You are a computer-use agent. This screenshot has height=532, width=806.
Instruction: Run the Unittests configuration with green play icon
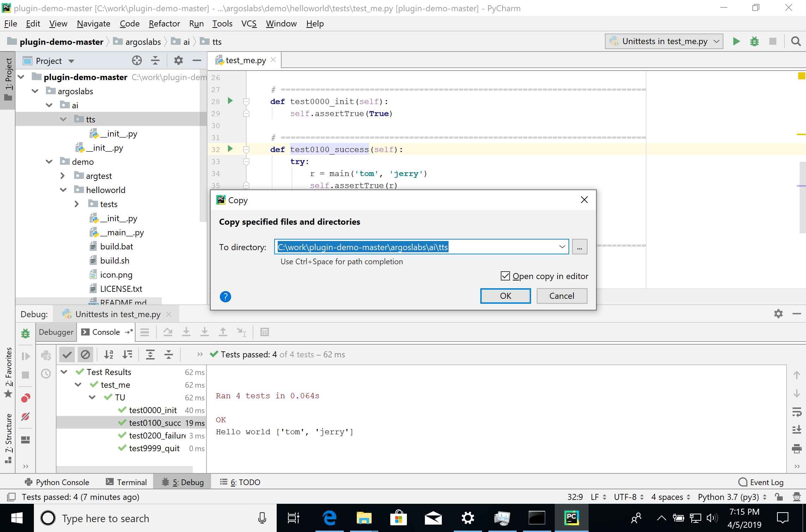pos(736,41)
